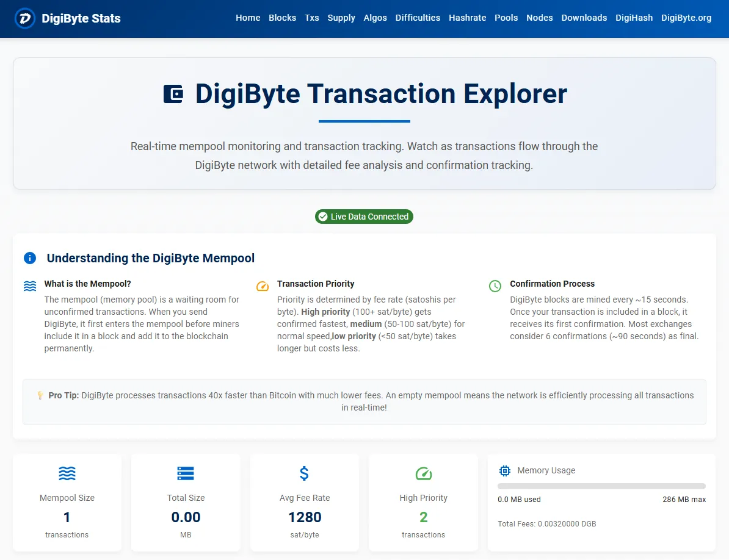This screenshot has width=729, height=560.
Task: Click the Total Size card label
Action: pyautogui.click(x=186, y=498)
